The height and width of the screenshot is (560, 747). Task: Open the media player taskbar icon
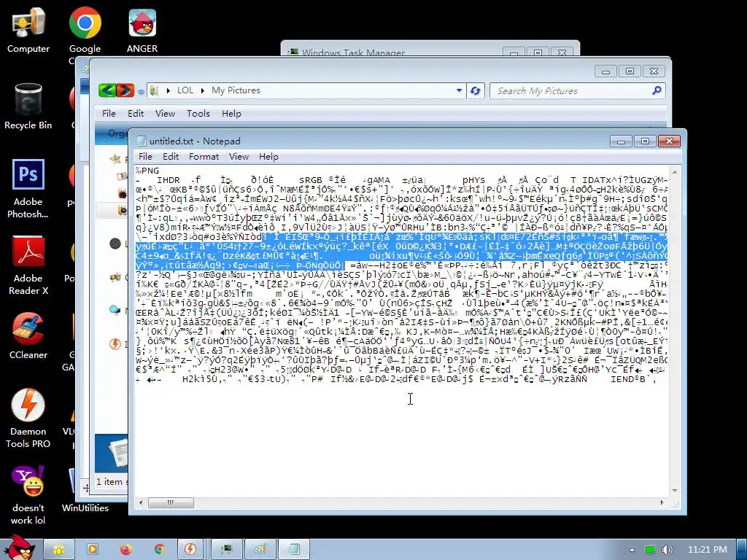pyautogui.click(x=93, y=550)
